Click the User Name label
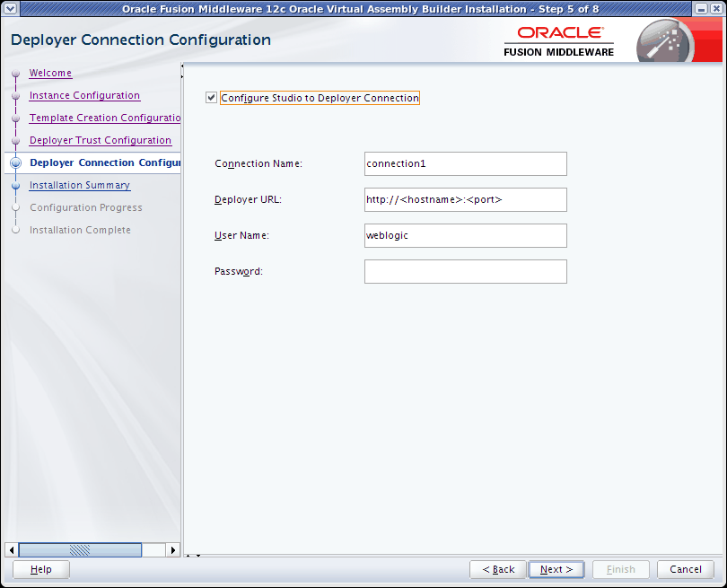The image size is (727, 588). [x=241, y=235]
